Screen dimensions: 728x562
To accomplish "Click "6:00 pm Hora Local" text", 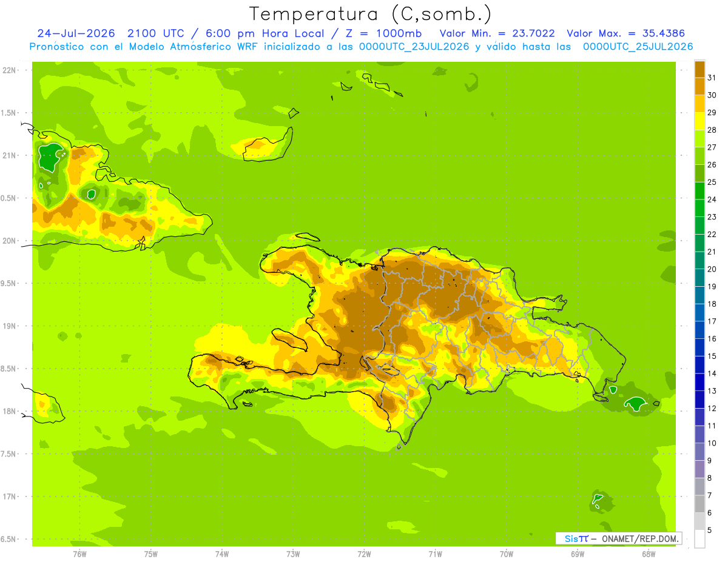I will (266, 33).
